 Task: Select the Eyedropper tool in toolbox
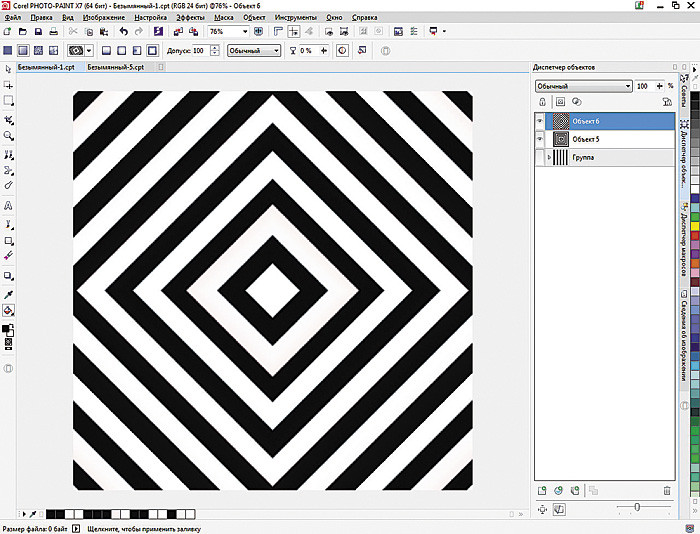(8, 294)
